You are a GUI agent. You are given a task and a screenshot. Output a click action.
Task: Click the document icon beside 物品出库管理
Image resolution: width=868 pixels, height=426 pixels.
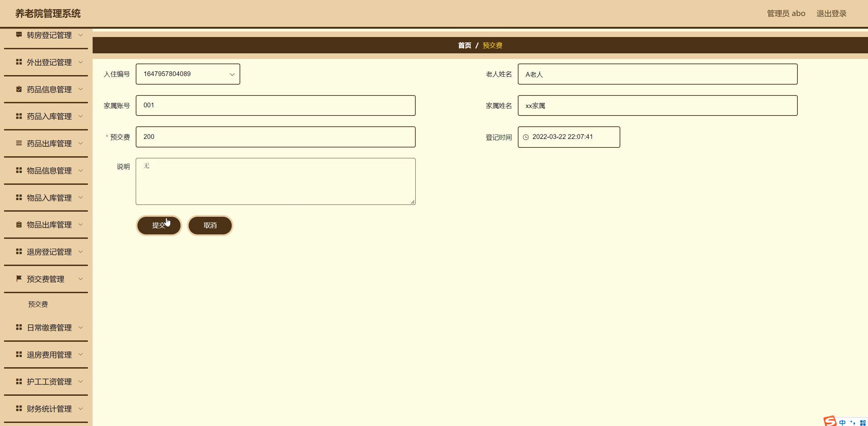pyautogui.click(x=19, y=225)
